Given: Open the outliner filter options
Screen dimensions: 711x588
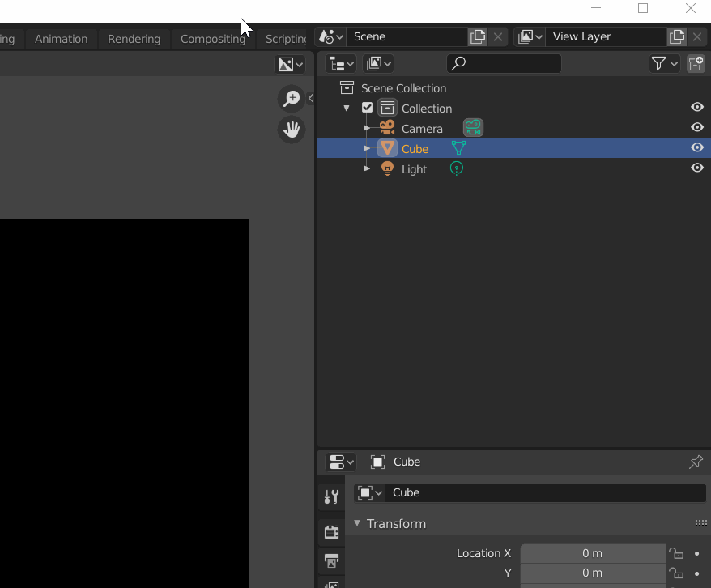Looking at the screenshot, I should (660, 63).
